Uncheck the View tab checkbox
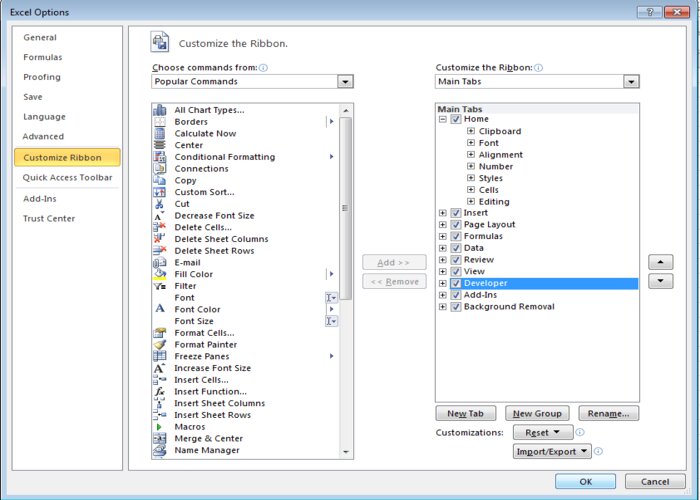The width and height of the screenshot is (700, 500). tap(456, 271)
